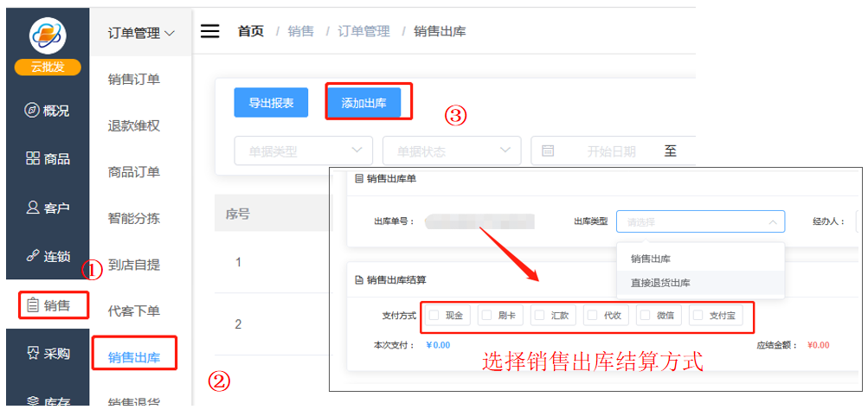This screenshot has height=416, width=868.
Task: Open the 库存 inventory icon
Action: point(33,400)
